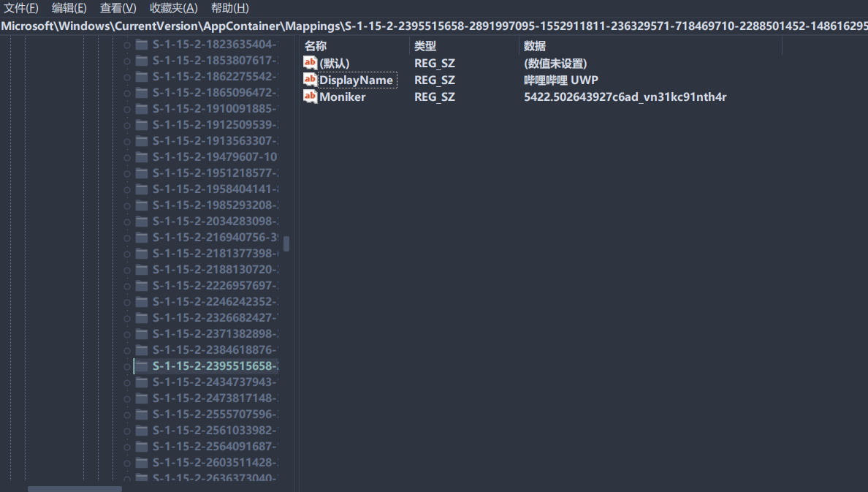Click folder icon of S-1-15-2-2034283098 key

(x=142, y=221)
